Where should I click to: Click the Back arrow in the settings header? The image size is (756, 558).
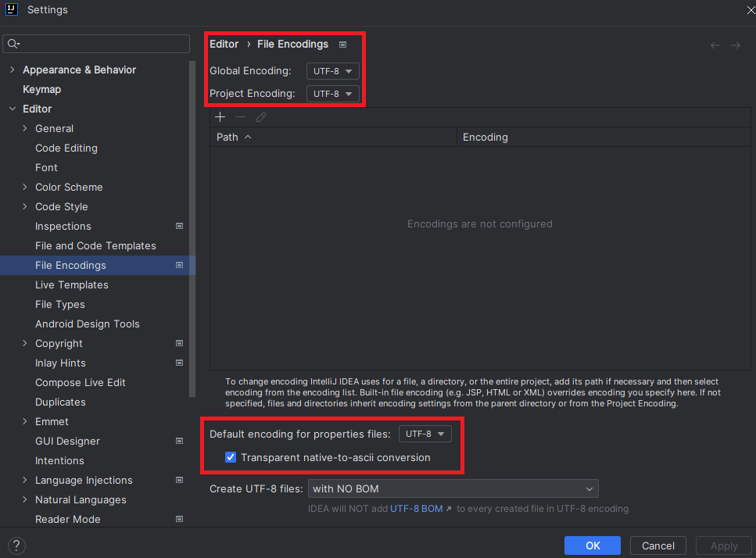715,45
